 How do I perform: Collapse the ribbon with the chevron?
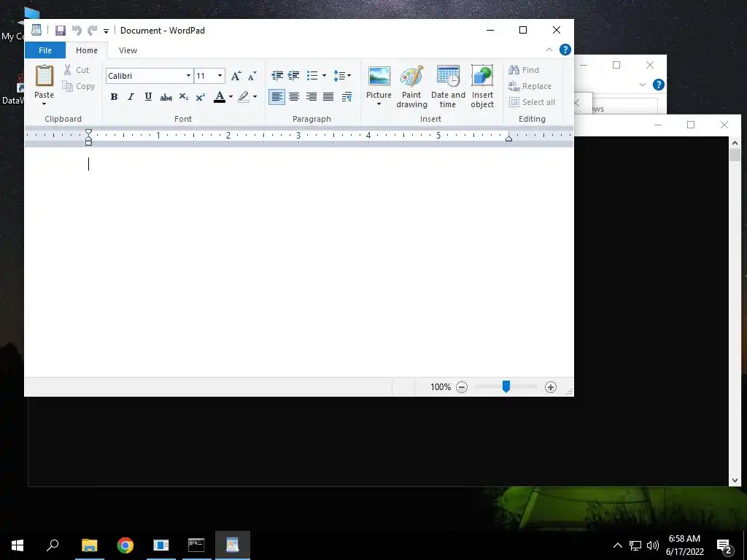tap(549, 50)
